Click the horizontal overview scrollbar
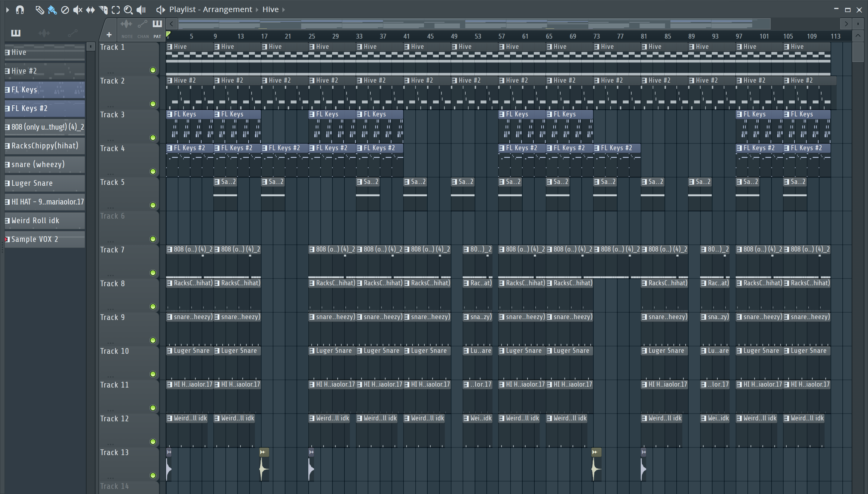This screenshot has height=494, width=868. (x=474, y=24)
